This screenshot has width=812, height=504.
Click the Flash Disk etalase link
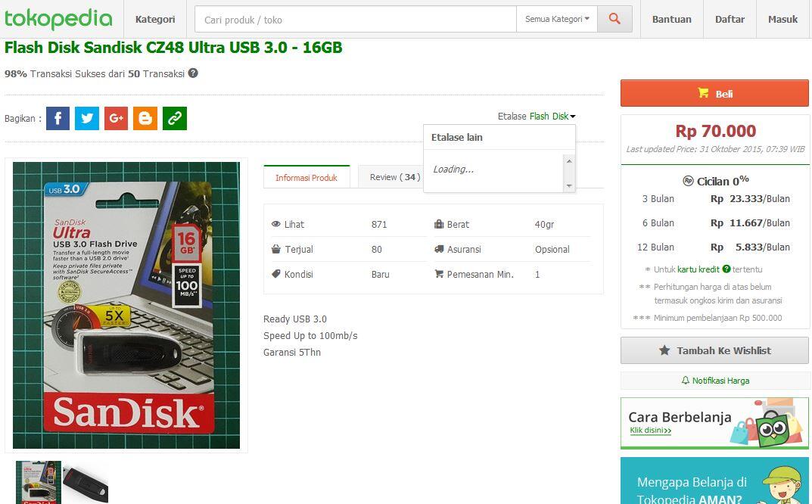549,117
